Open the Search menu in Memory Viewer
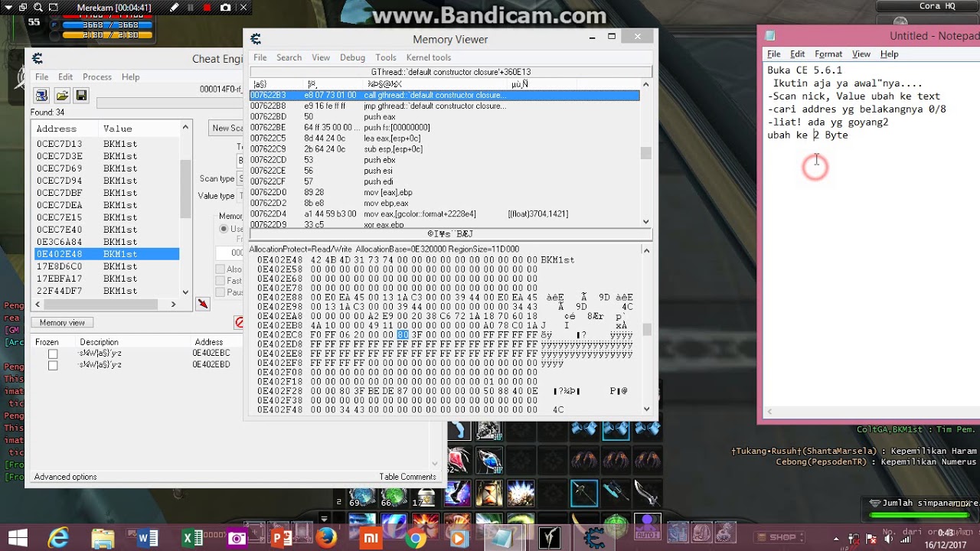 pyautogui.click(x=289, y=57)
